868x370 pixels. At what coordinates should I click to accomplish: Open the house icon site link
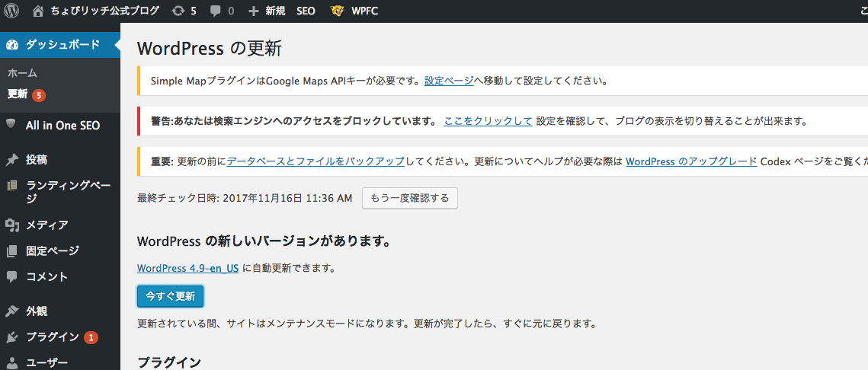click(38, 11)
